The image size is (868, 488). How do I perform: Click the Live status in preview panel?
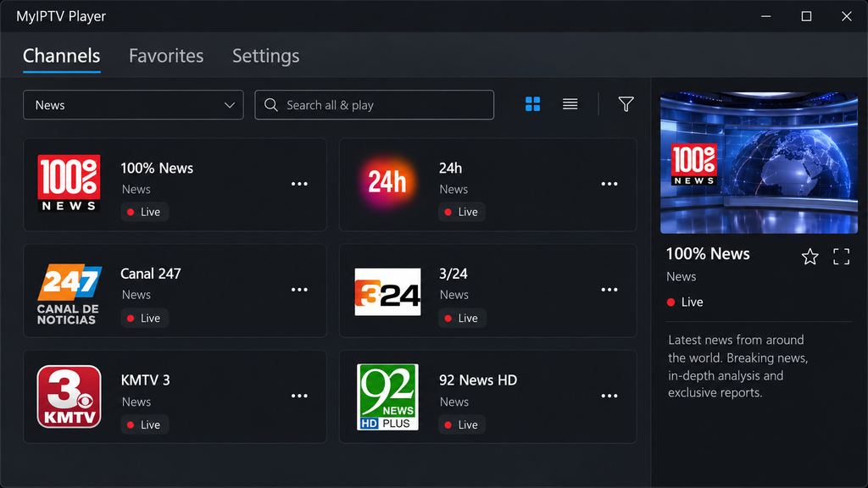(x=685, y=302)
